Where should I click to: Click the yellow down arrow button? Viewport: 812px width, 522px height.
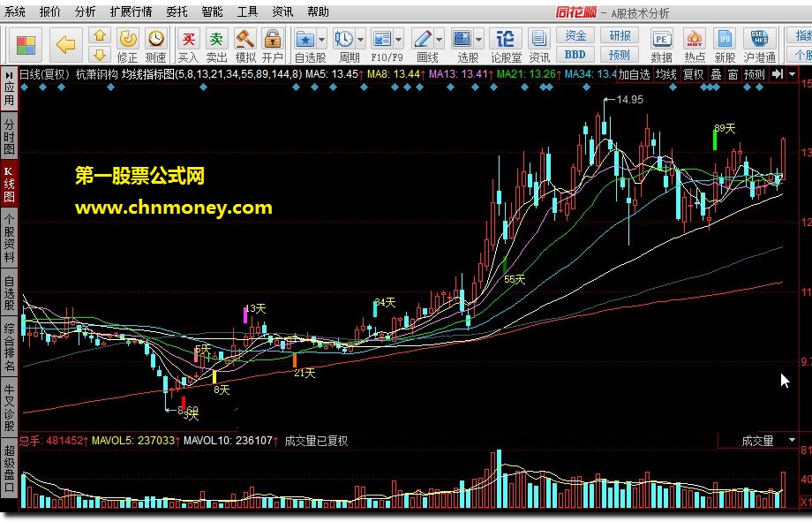[100, 54]
